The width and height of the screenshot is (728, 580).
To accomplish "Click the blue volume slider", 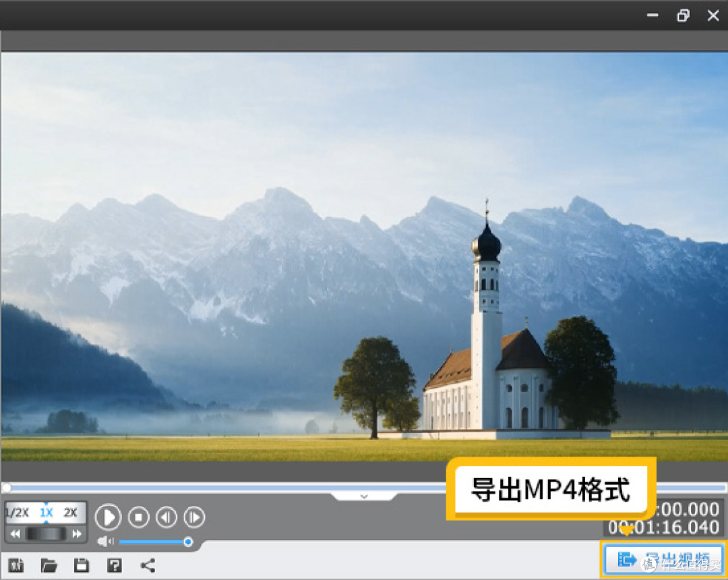I will pyautogui.click(x=156, y=542).
